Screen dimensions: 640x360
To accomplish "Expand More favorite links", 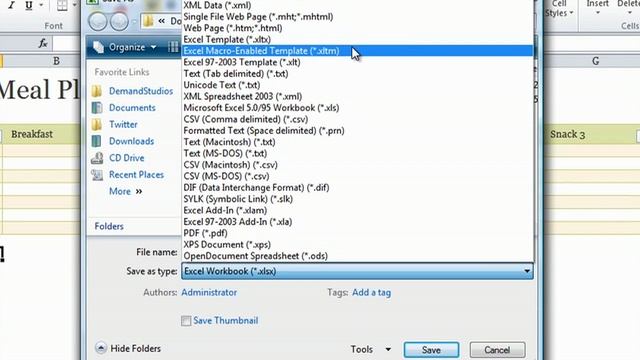I will click(125, 191).
